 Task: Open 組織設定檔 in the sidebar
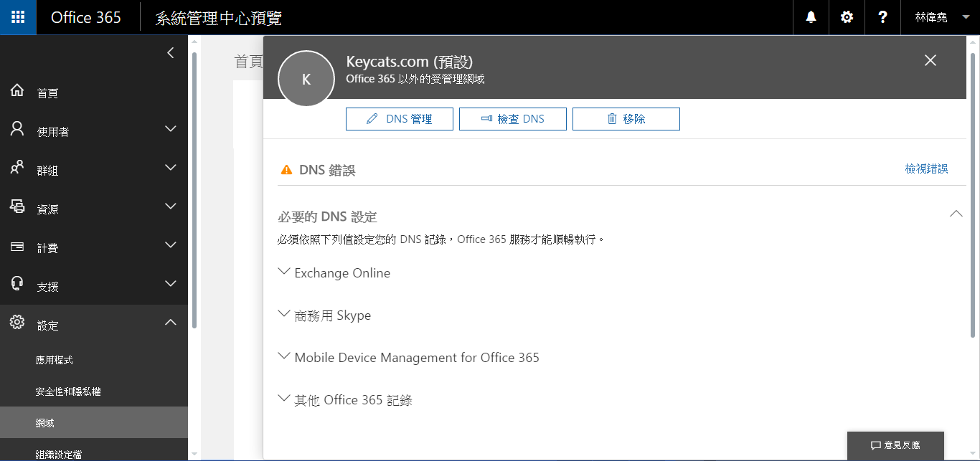[x=58, y=454]
